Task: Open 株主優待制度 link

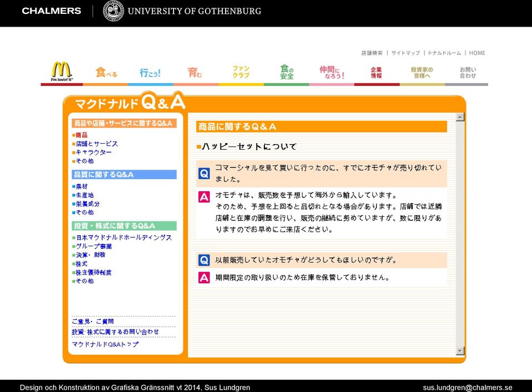Action: coord(93,272)
